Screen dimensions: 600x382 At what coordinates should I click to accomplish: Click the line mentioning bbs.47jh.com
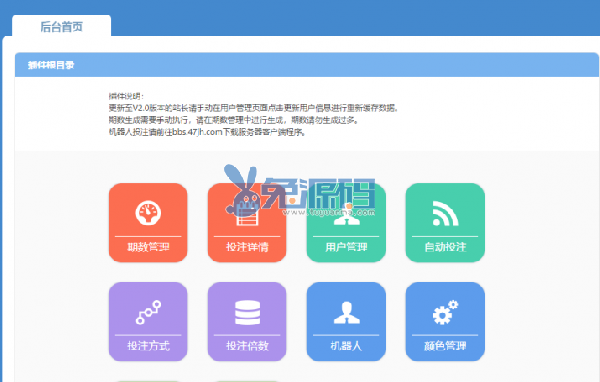point(207,132)
